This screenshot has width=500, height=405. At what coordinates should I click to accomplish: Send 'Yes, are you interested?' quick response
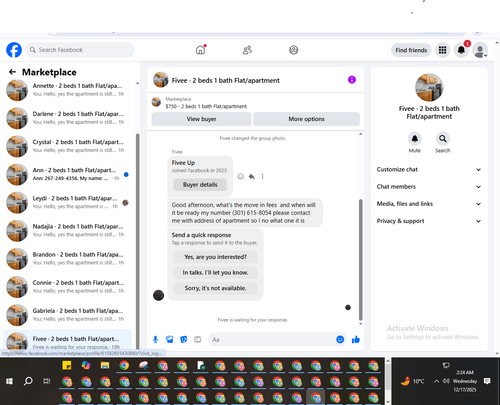point(215,257)
